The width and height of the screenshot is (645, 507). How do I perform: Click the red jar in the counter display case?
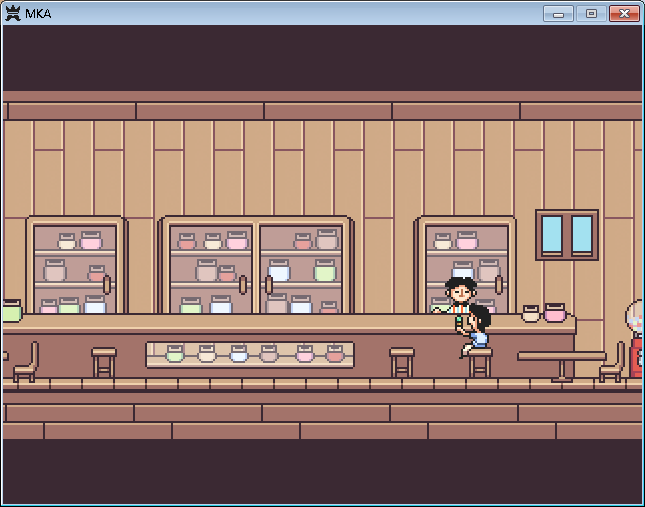tap(334, 354)
